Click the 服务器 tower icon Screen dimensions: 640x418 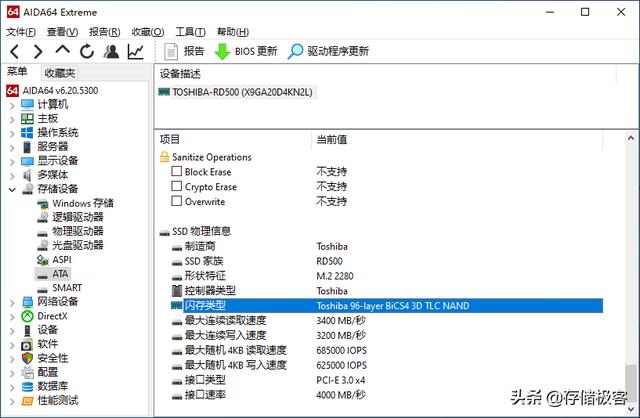click(27, 147)
